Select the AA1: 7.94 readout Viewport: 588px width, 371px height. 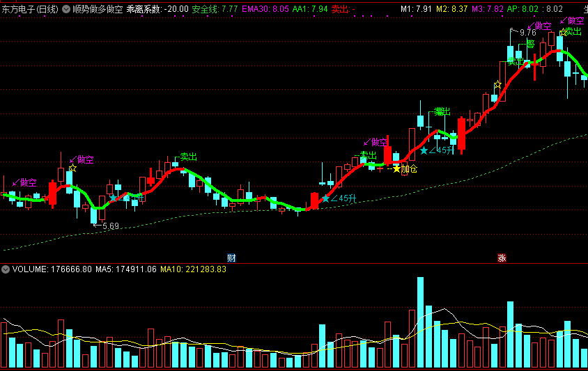tap(310, 9)
